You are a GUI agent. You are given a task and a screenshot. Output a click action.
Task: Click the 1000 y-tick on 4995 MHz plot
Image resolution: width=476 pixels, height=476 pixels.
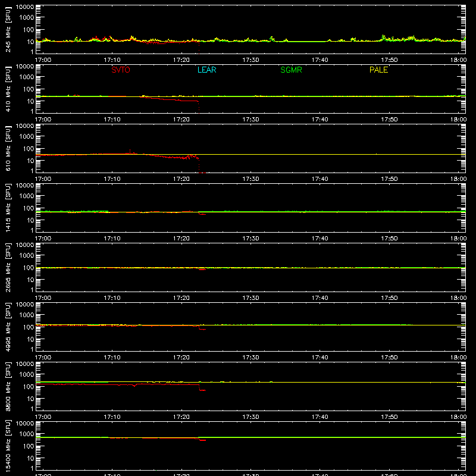[x=27, y=315]
